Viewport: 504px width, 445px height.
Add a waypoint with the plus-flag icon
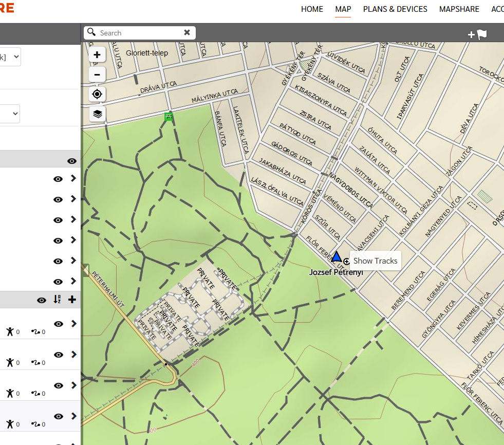tap(477, 34)
